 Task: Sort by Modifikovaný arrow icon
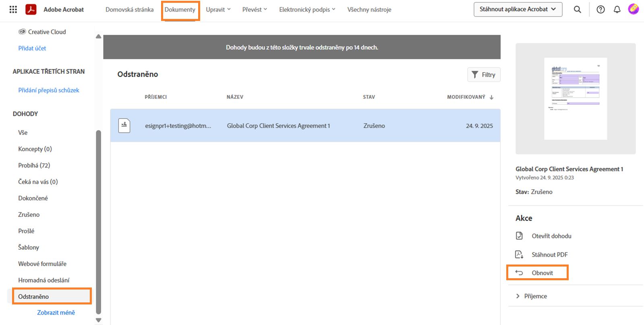491,97
